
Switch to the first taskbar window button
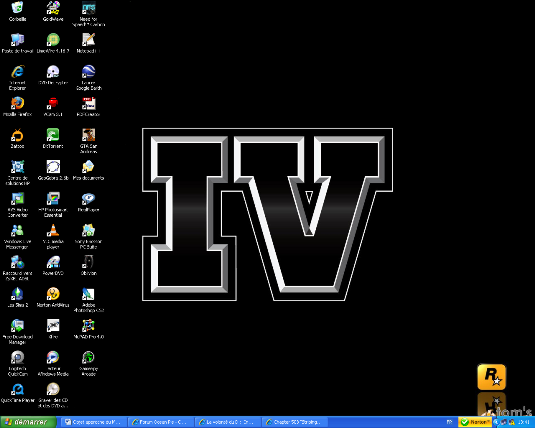click(x=95, y=422)
